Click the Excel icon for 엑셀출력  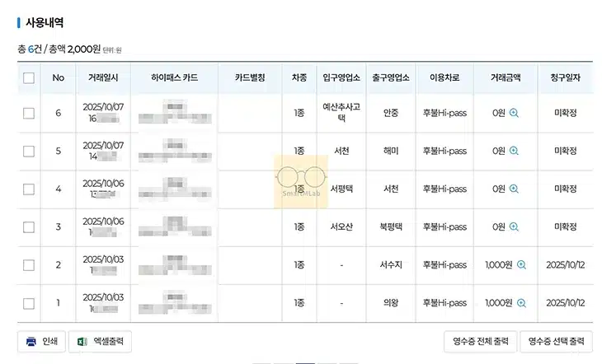tap(82, 341)
